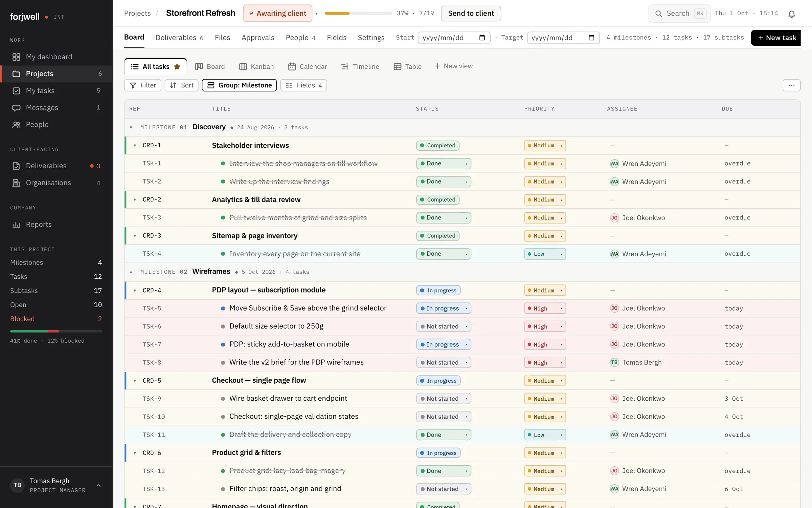Open My dashboard grid icon
The height and width of the screenshot is (508, 812).
(x=16, y=57)
